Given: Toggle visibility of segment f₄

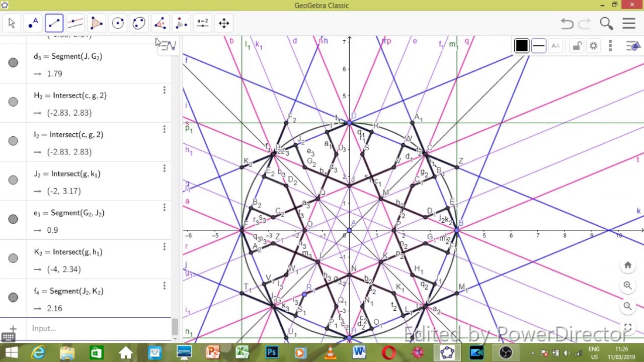Looking at the screenshot, I should click(x=13, y=298).
